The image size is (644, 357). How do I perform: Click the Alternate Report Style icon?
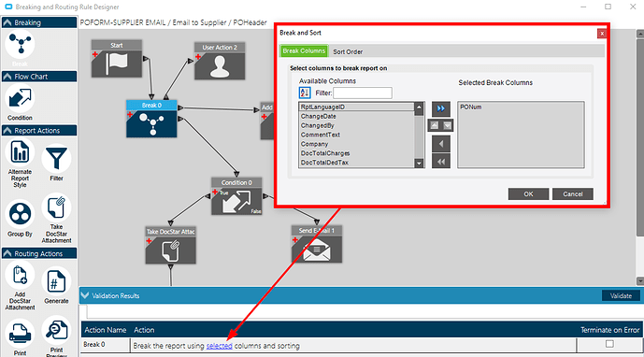(20, 152)
